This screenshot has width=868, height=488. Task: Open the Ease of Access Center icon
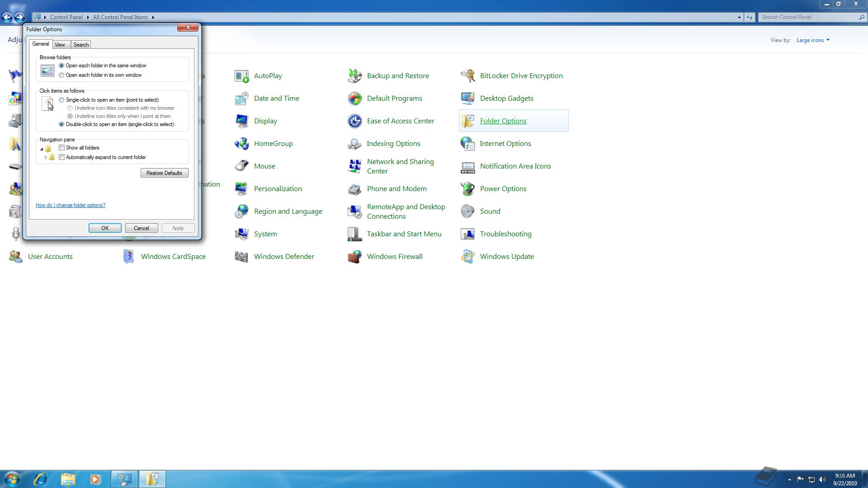355,121
